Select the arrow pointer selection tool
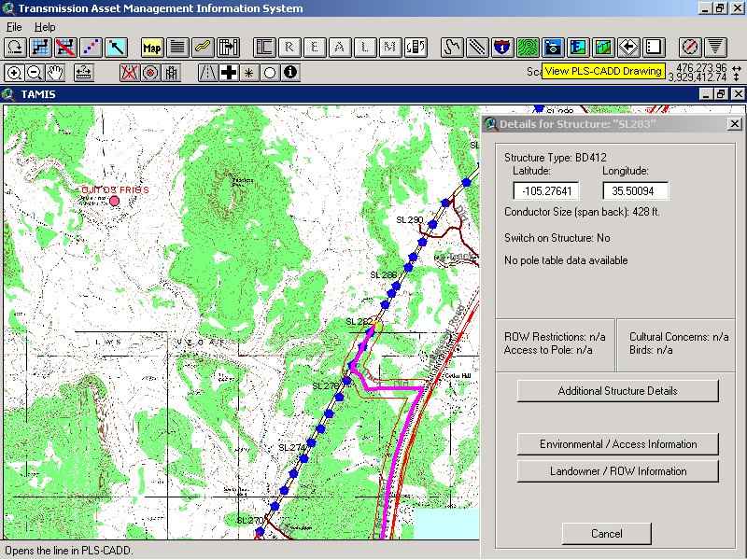Image resolution: width=747 pixels, height=560 pixels. click(116, 47)
